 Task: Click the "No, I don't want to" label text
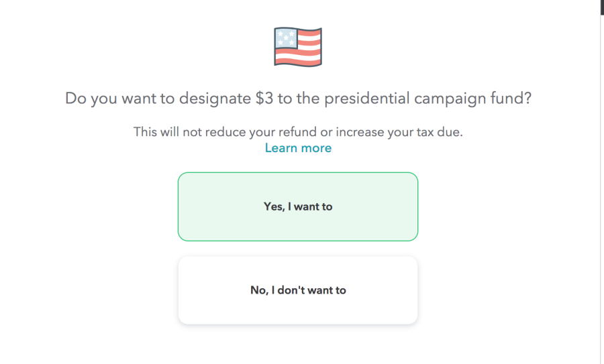298,290
